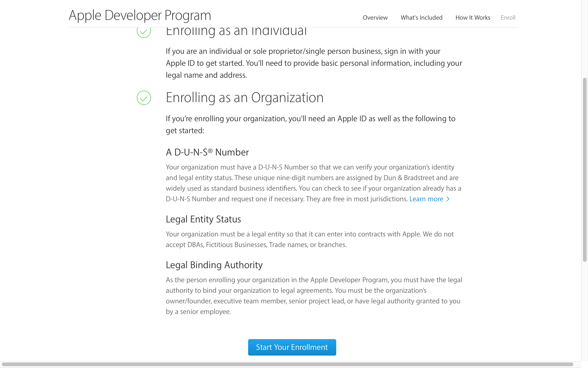
Task: Select the Enroll nav item
Action: (508, 17)
